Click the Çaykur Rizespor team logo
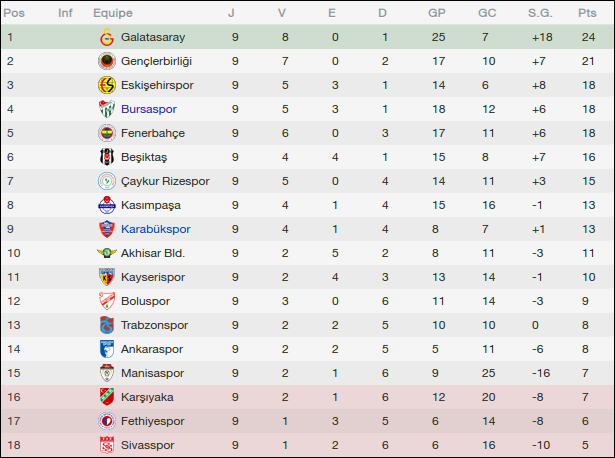Image resolution: width=615 pixels, height=458 pixels. tap(105, 181)
